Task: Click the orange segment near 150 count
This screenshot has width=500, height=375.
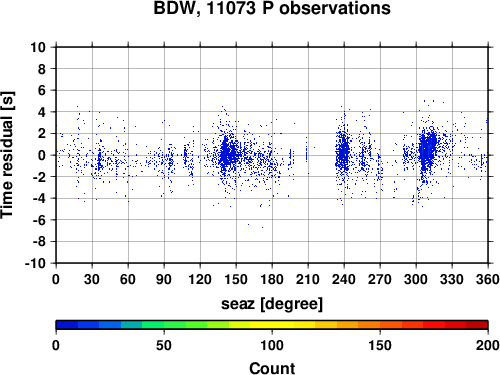Action: pos(380,325)
